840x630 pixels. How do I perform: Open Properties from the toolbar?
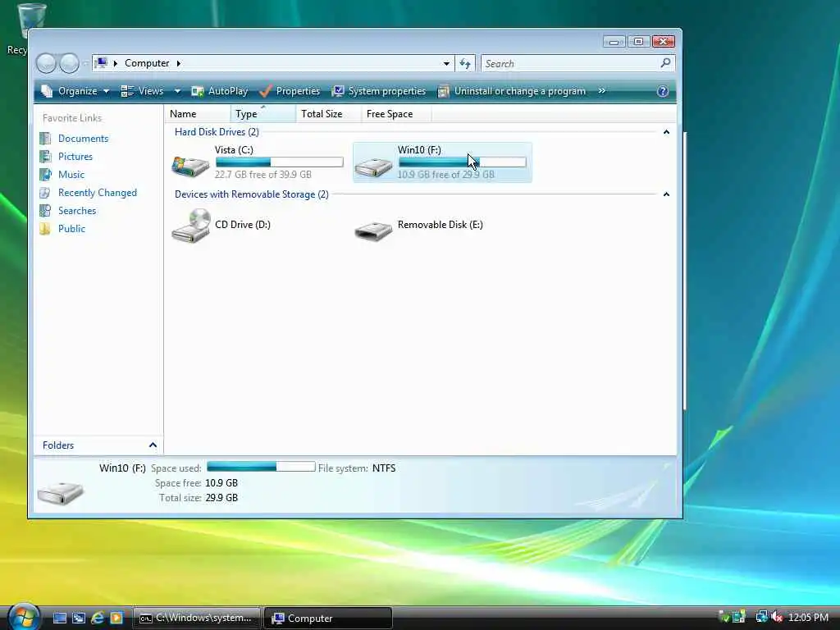tap(290, 91)
